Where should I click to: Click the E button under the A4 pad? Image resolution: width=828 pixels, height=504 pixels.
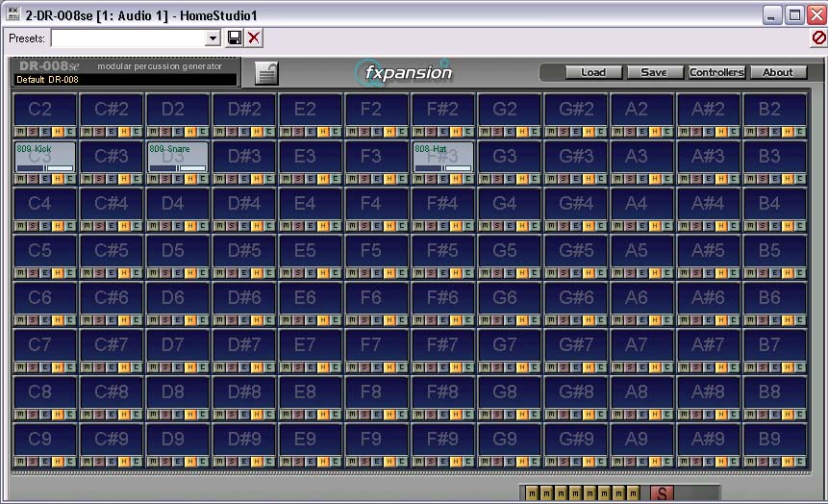point(642,226)
